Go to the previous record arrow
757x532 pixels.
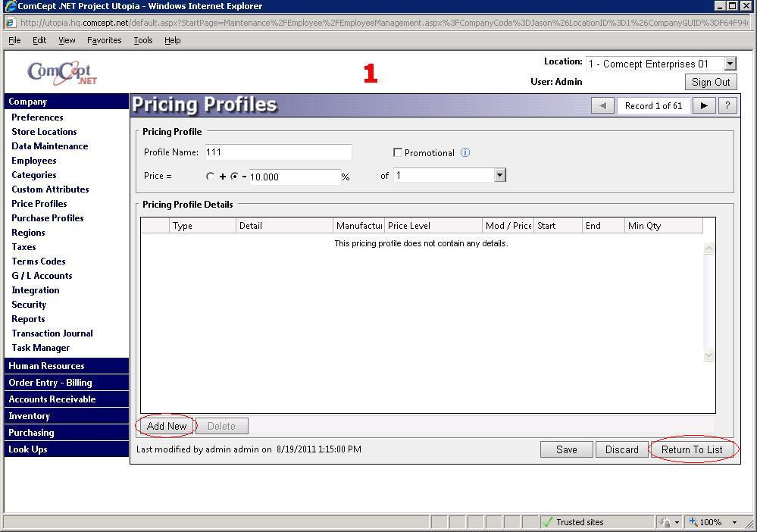[602, 106]
